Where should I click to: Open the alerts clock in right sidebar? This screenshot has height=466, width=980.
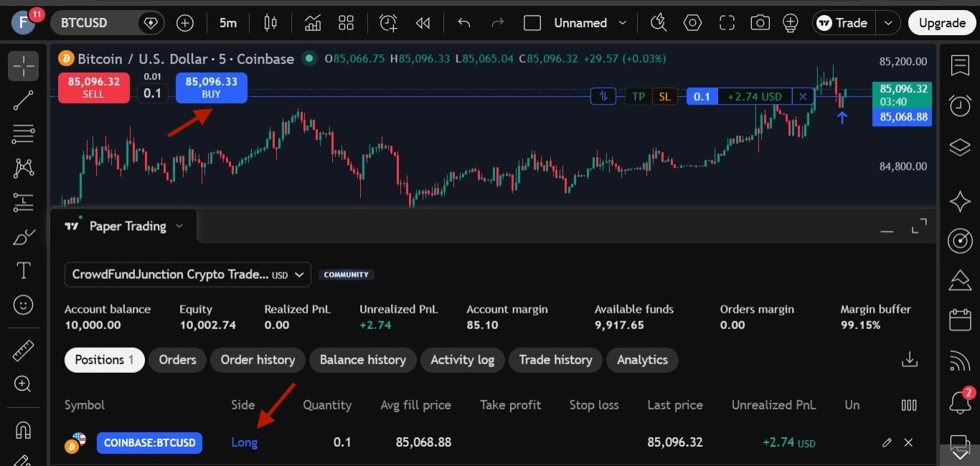pyautogui.click(x=960, y=105)
